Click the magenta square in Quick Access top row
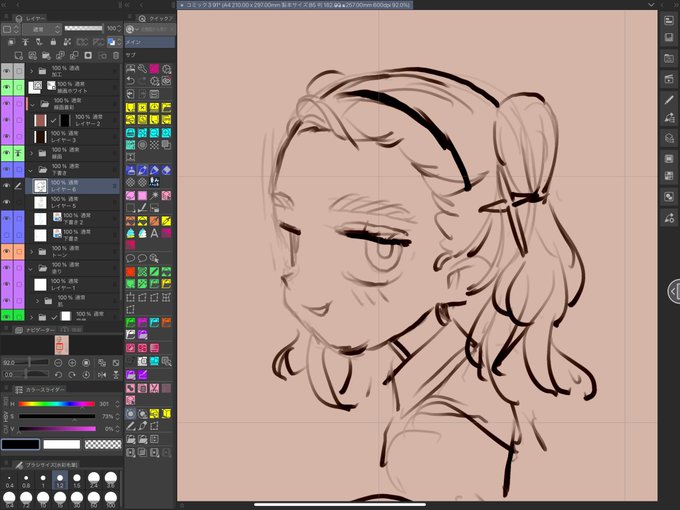680x510 pixels. pos(154,69)
